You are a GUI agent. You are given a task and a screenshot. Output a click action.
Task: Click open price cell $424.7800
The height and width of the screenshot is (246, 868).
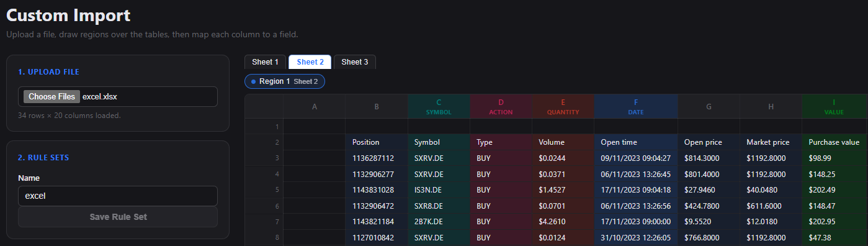pos(709,206)
